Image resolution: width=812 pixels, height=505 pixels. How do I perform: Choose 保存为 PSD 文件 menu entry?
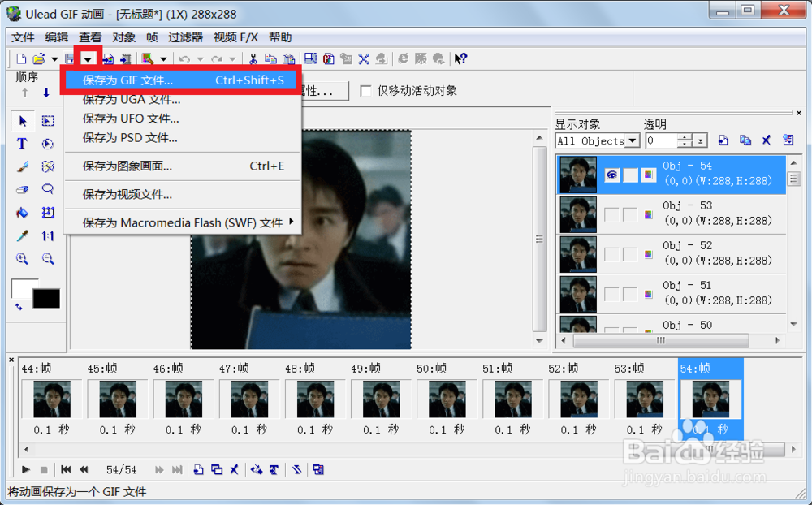click(182, 138)
